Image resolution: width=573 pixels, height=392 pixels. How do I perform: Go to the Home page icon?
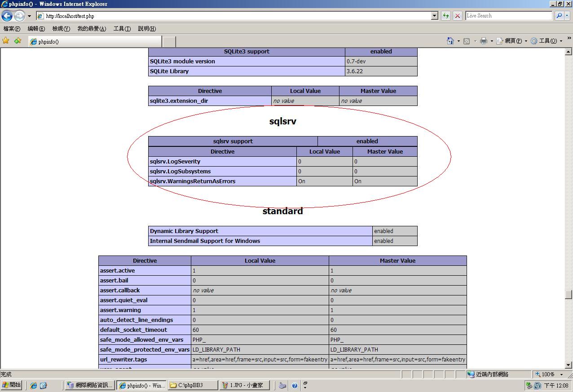[450, 41]
